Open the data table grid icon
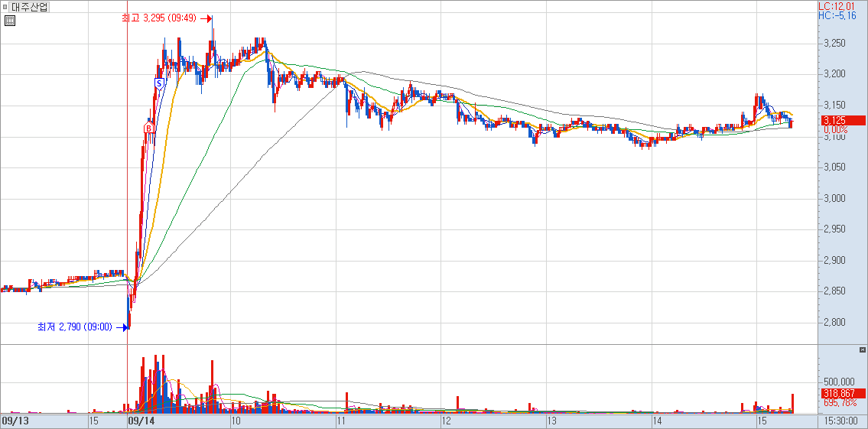The width and height of the screenshot is (868, 429). [9, 21]
